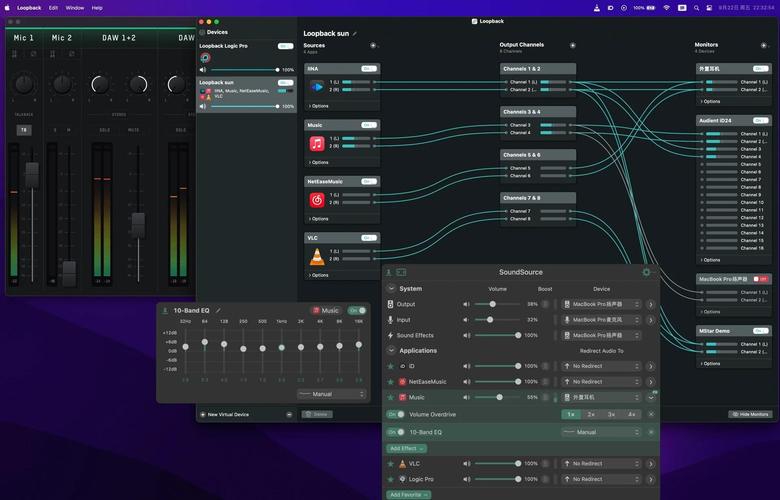The image size is (780, 500).
Task: Open the Edit menu in the menu bar
Action: pos(53,7)
